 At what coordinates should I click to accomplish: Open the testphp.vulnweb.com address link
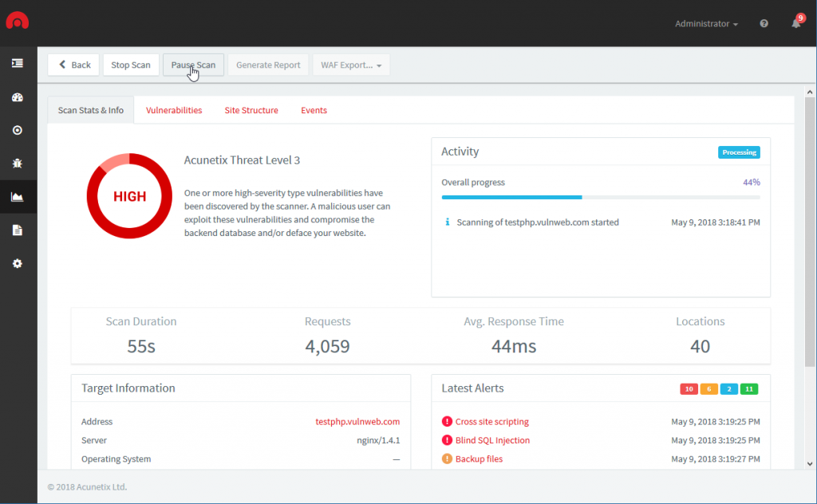tap(357, 422)
